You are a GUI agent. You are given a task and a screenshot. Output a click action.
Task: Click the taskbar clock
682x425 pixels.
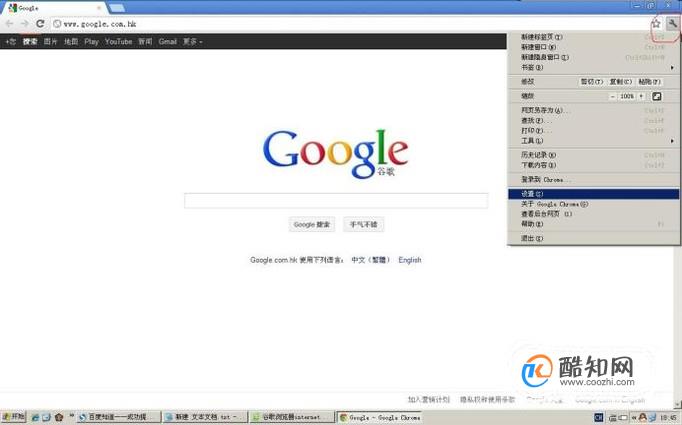669,418
